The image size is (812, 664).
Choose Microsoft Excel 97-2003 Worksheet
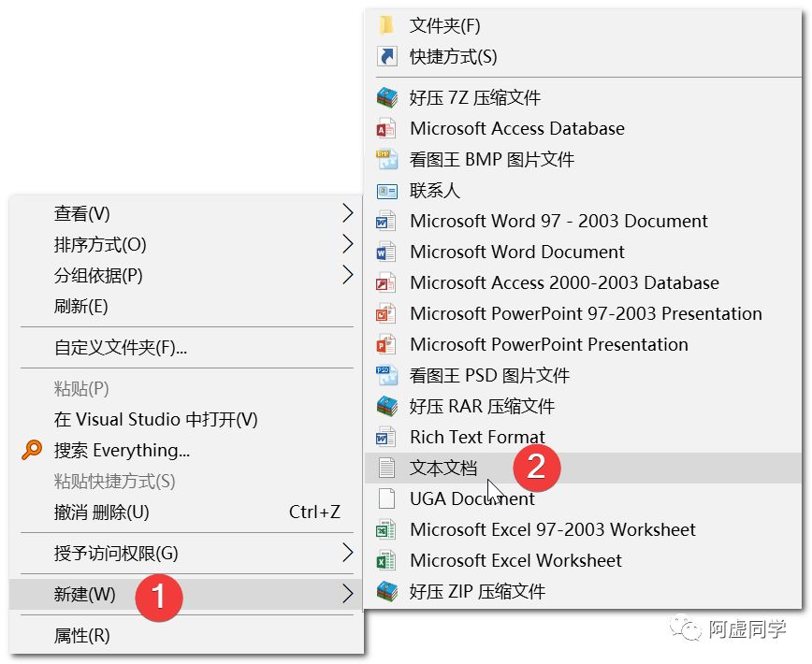point(583,530)
